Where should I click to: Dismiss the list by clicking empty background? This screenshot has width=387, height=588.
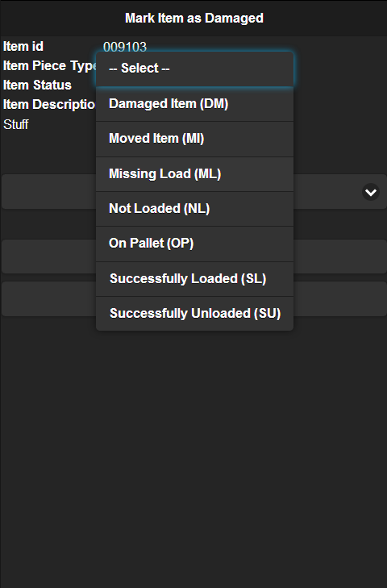pos(193,450)
